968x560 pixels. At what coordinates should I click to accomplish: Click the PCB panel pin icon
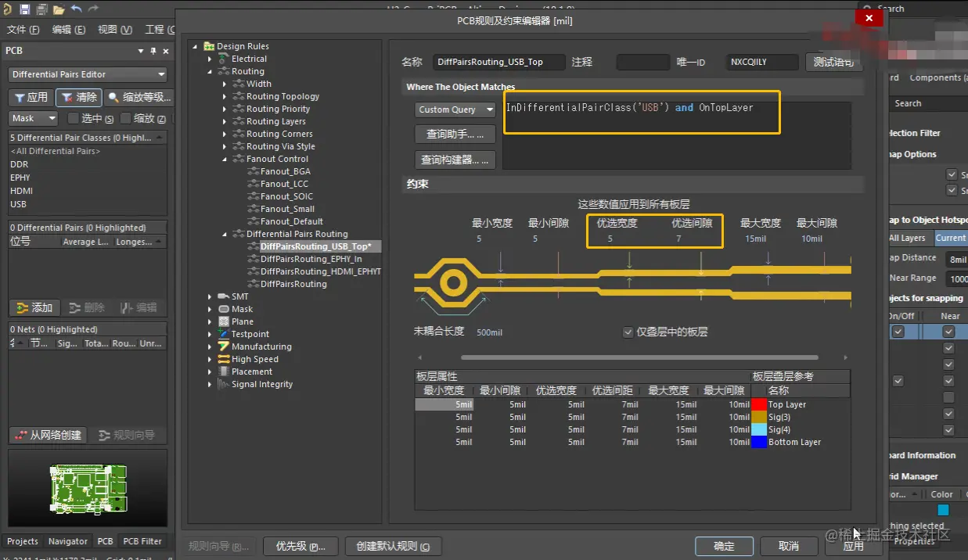[x=153, y=51]
